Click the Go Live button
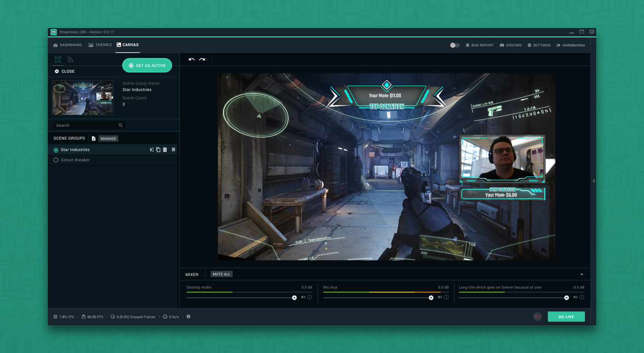The height and width of the screenshot is (353, 644). pyautogui.click(x=566, y=317)
